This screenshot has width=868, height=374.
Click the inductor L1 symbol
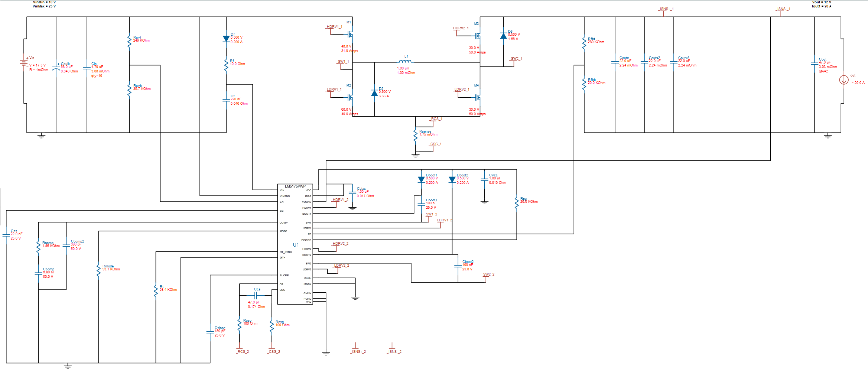pos(406,62)
